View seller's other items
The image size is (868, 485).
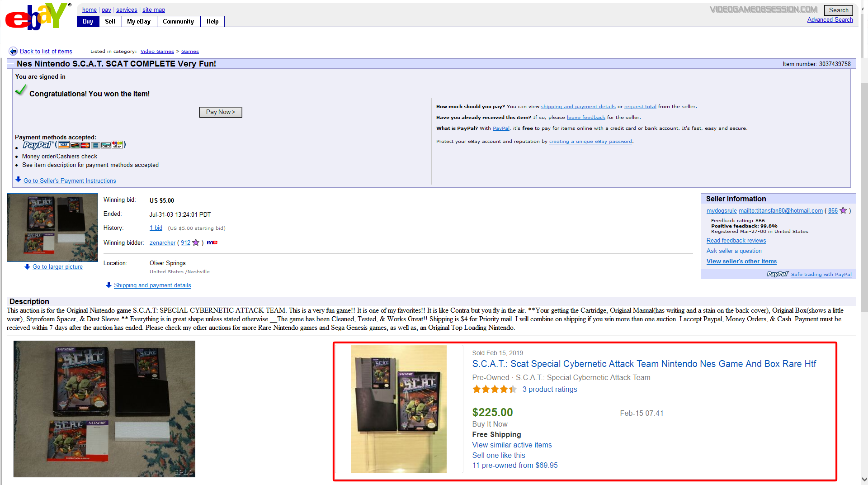pos(741,262)
